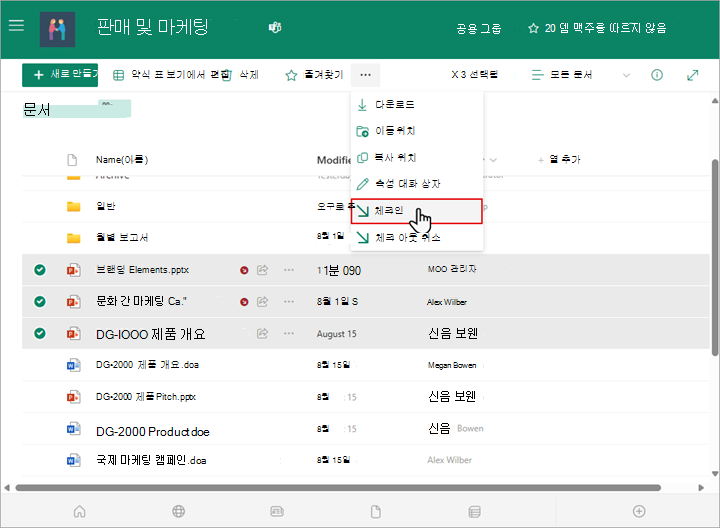This screenshot has height=528, width=720.
Task: Click Word icon of 국제 마케팅 캠페인 row
Action: tap(73, 460)
